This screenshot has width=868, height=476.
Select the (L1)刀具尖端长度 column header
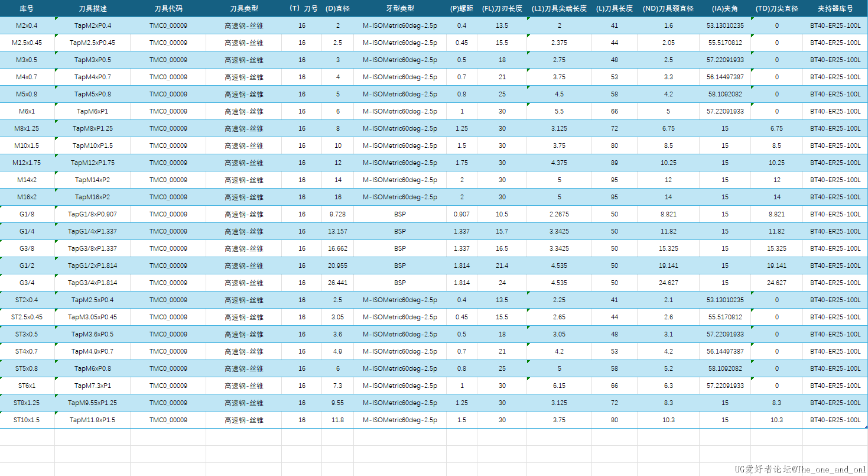(x=559, y=8)
